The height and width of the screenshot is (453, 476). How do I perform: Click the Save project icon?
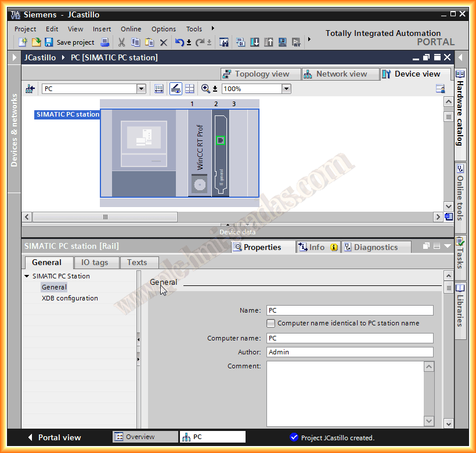49,42
